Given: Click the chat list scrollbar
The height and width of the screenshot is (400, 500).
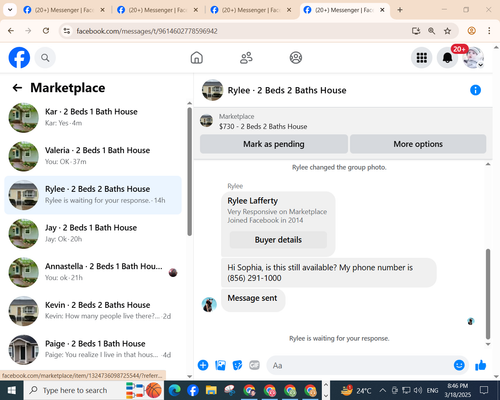Looking at the screenshot, I should (x=189, y=172).
